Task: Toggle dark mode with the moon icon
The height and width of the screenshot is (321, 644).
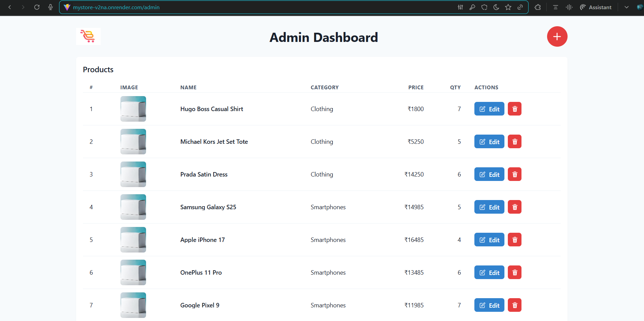Action: tap(496, 7)
